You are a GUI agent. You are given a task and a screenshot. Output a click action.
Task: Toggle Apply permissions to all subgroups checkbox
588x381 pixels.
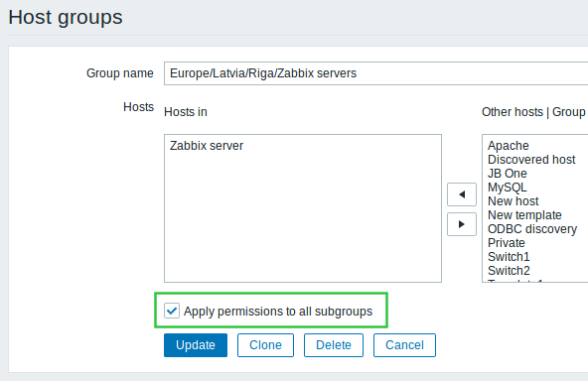tap(172, 311)
